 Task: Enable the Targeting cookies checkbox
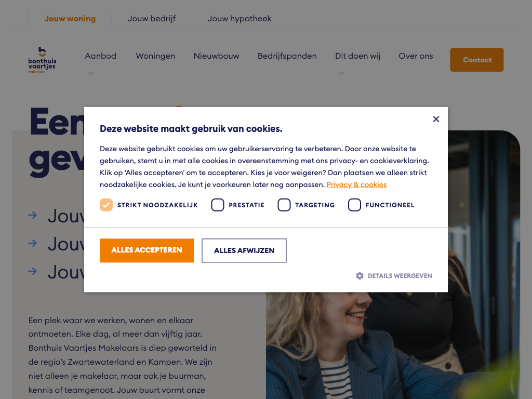tap(284, 205)
